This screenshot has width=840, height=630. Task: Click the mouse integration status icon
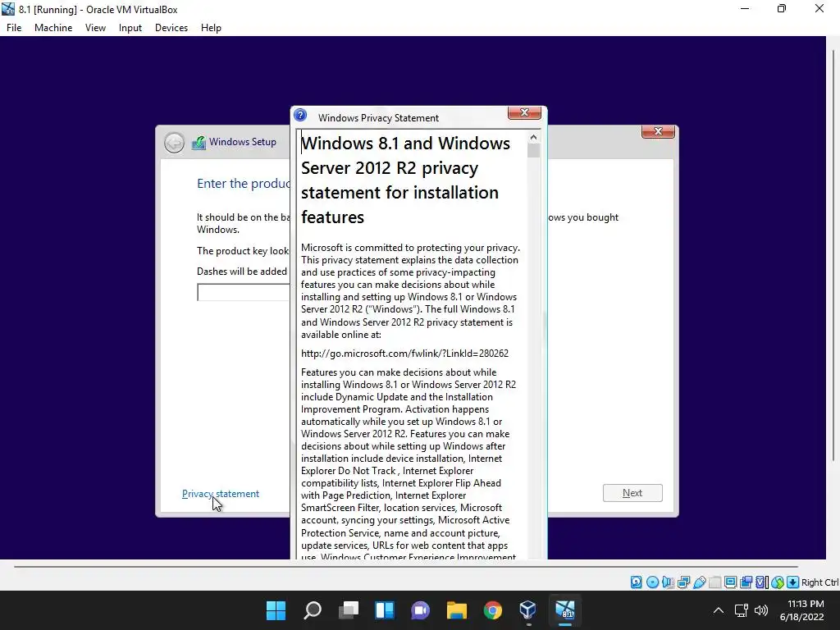(778, 582)
